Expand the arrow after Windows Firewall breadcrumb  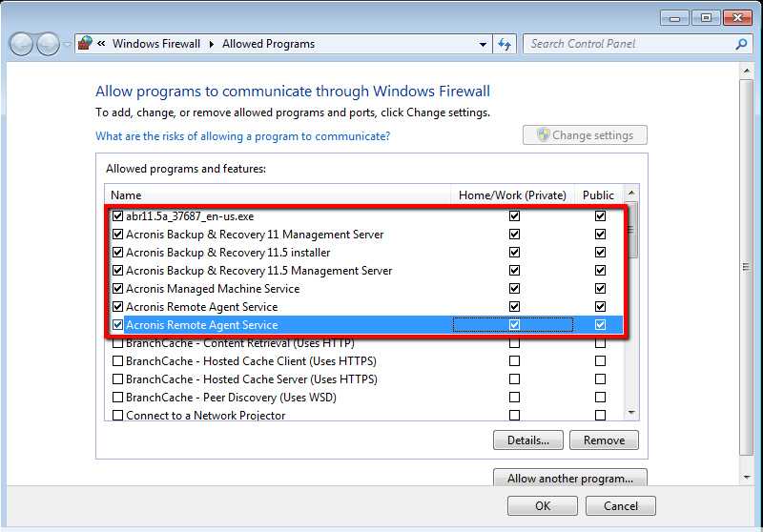pos(212,44)
